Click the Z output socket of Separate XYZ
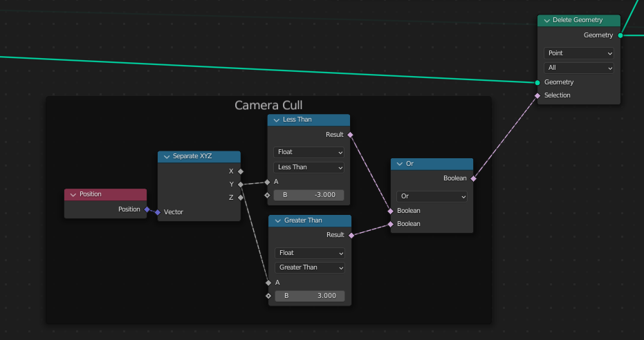644x340 pixels. click(x=241, y=198)
